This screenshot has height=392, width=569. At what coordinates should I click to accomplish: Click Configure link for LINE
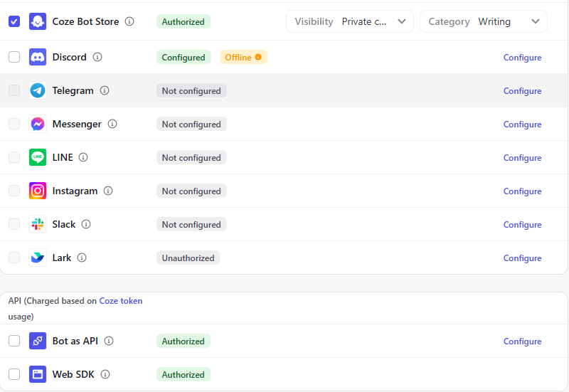[522, 157]
